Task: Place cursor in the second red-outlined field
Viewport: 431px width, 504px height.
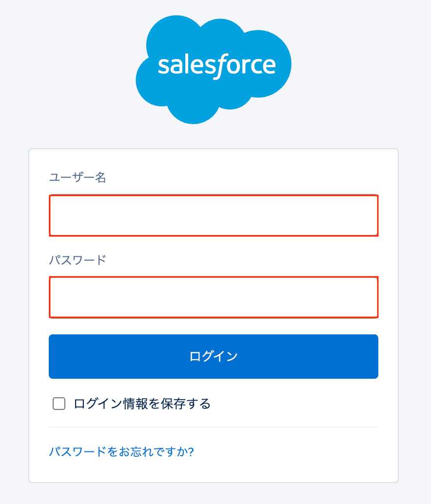Action: [214, 297]
